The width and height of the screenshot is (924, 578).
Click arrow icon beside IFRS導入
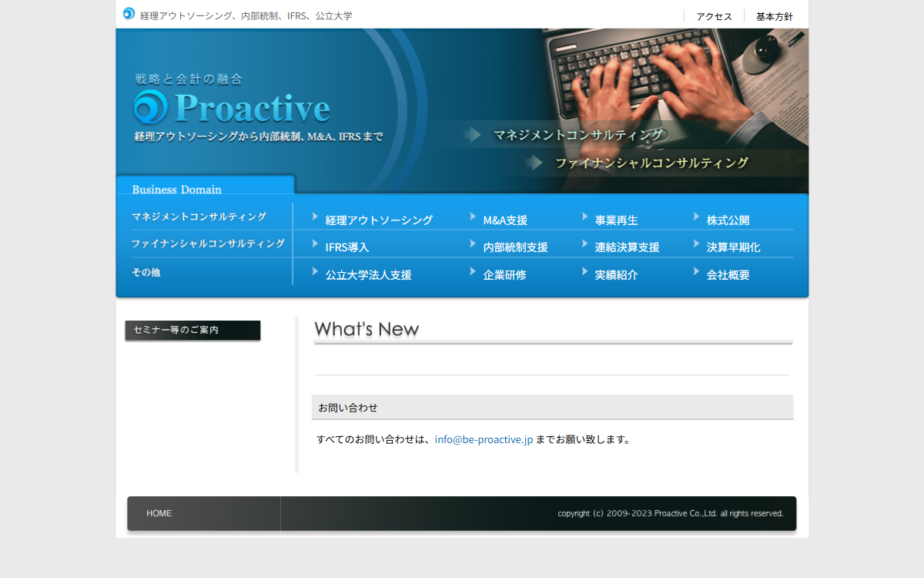pyautogui.click(x=315, y=244)
